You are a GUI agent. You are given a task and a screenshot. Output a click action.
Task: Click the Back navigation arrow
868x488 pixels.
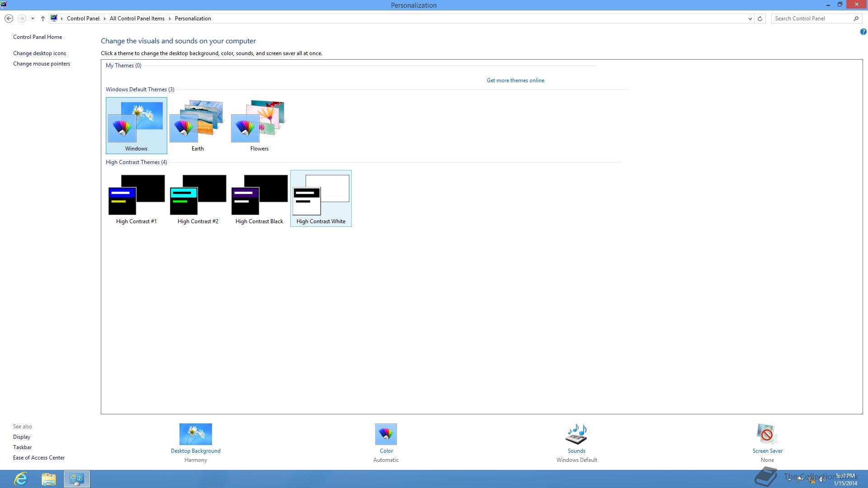(x=9, y=19)
